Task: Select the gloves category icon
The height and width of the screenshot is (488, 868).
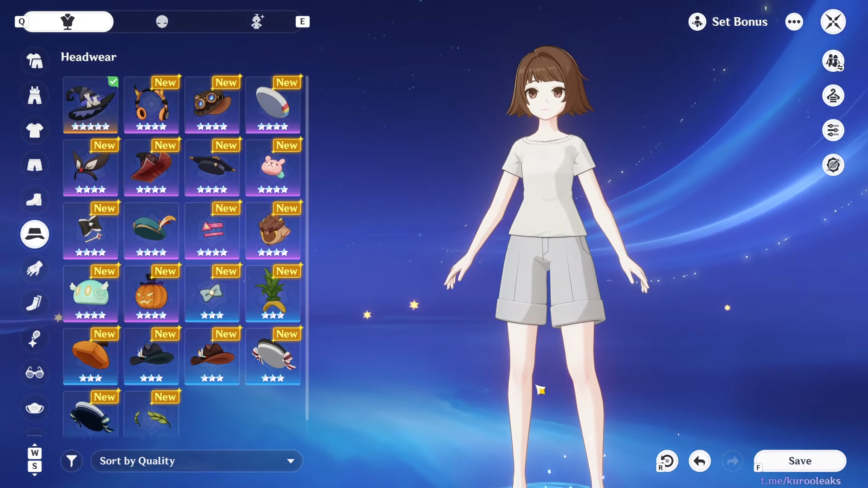Action: [35, 269]
